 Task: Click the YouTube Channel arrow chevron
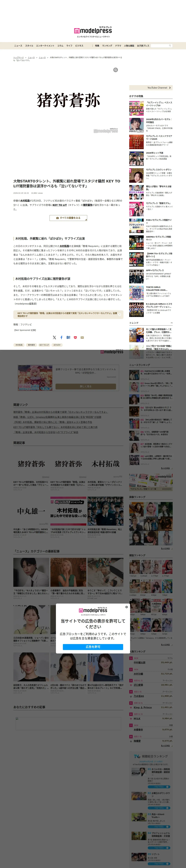[x=170, y=88]
